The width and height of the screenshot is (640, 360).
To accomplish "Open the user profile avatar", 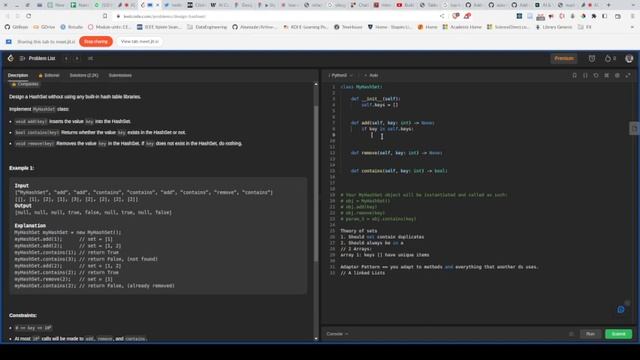I will coord(629,58).
